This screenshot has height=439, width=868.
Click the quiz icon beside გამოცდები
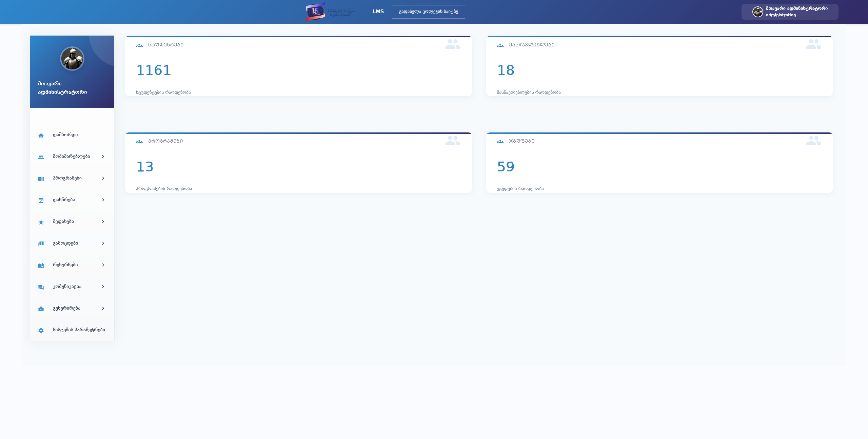coord(41,244)
